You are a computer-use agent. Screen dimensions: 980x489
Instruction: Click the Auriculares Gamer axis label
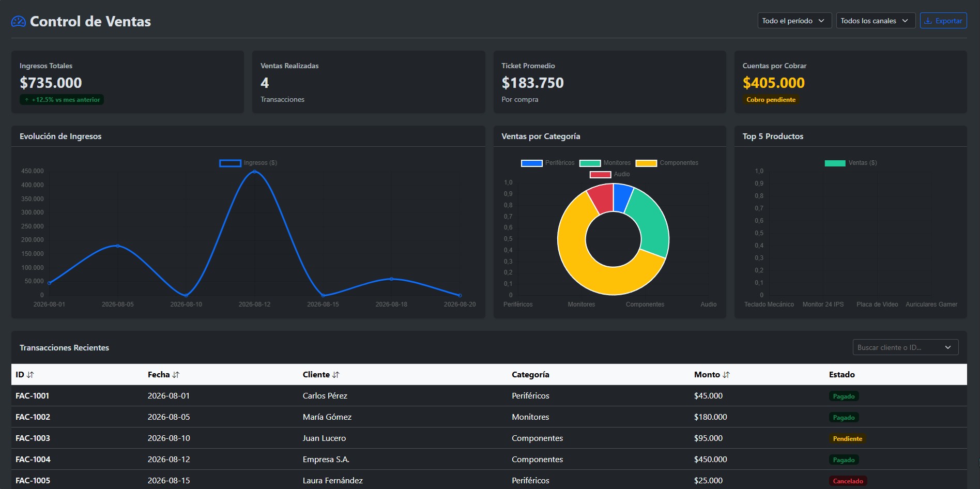coord(931,304)
